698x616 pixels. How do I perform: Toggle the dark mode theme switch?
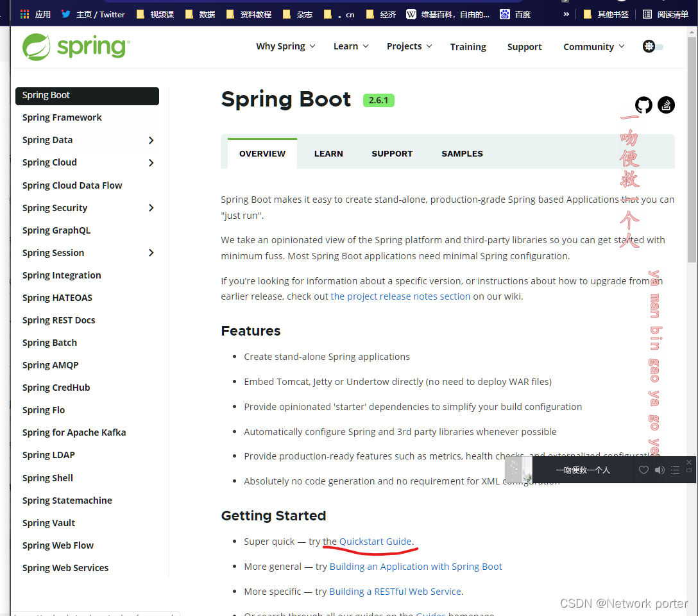pos(653,46)
